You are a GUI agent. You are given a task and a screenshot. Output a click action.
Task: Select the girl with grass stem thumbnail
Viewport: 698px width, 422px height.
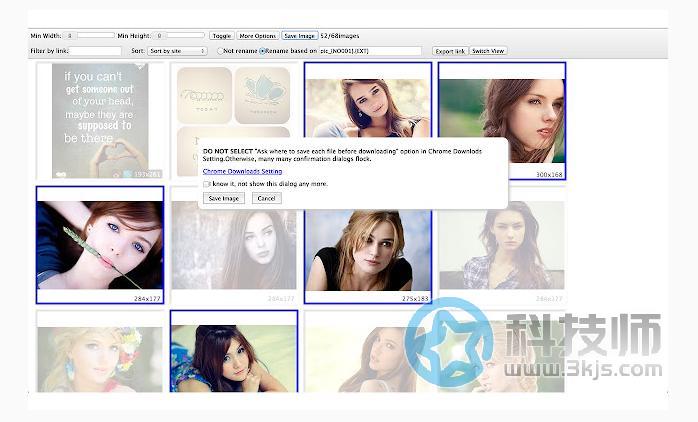click(100, 245)
